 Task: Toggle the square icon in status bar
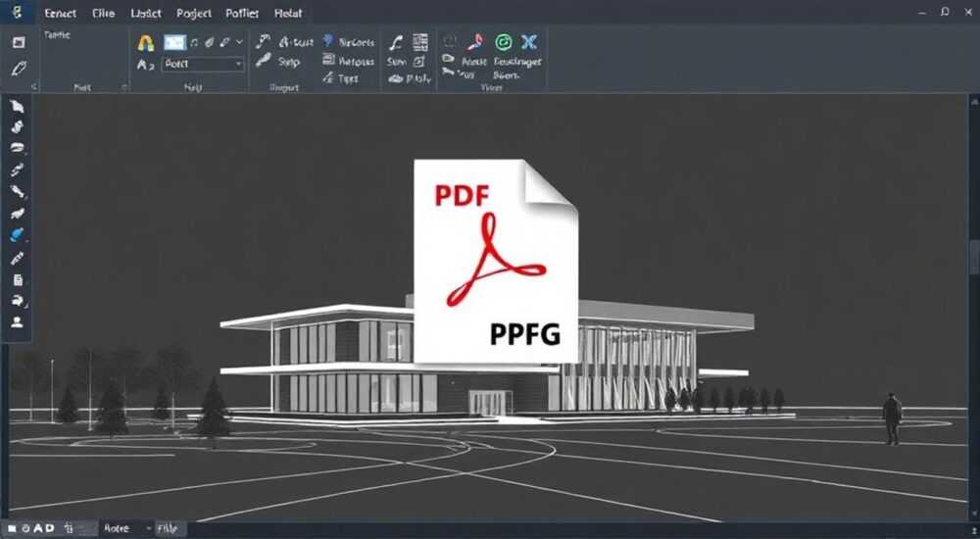click(12, 528)
